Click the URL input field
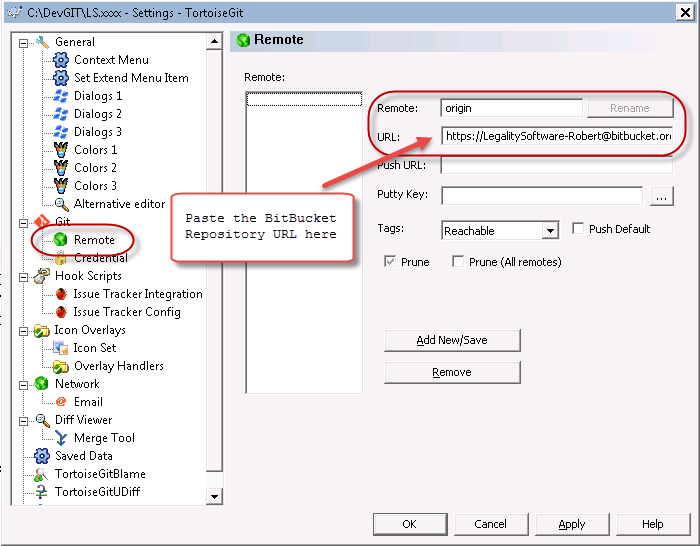 [557, 136]
